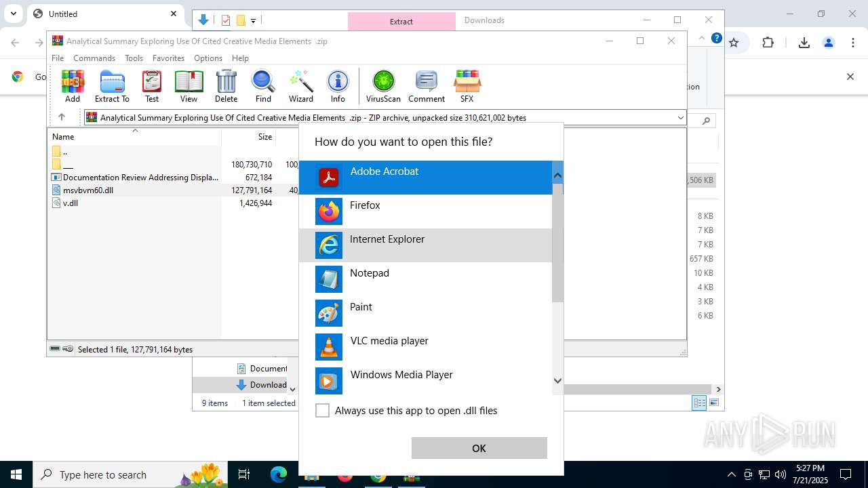Run the Test archive tool
868x488 pixels.
click(x=152, y=86)
